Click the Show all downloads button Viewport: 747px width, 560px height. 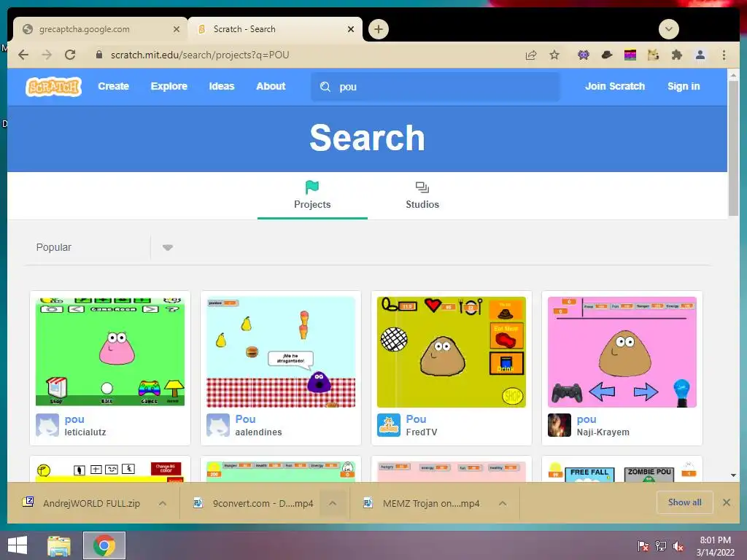click(684, 502)
